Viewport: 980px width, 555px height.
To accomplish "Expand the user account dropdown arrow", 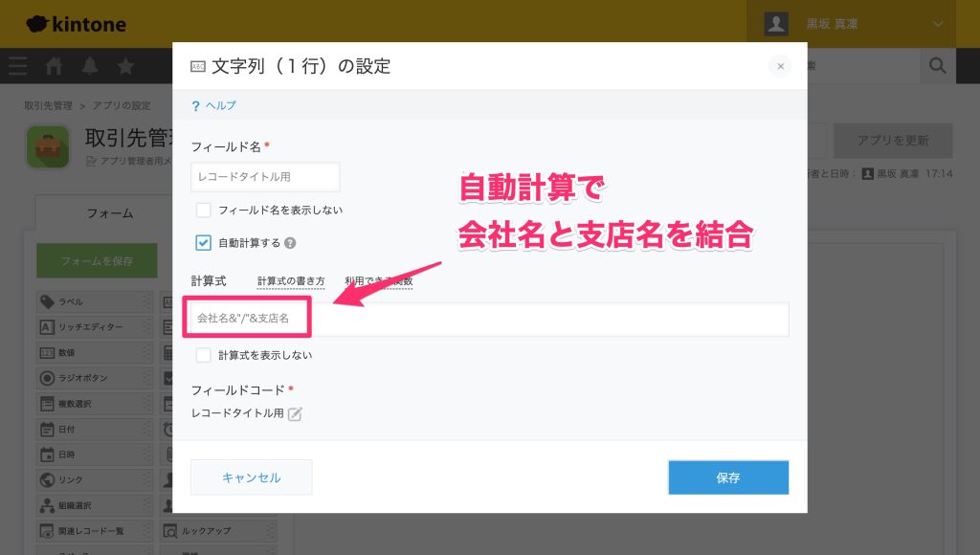I will pyautogui.click(x=938, y=24).
